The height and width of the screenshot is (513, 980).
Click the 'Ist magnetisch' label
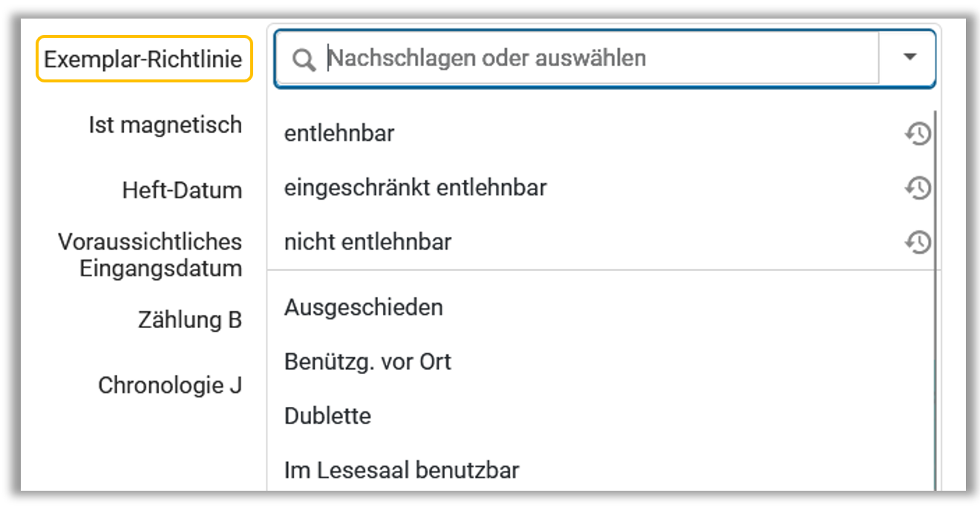[165, 125]
